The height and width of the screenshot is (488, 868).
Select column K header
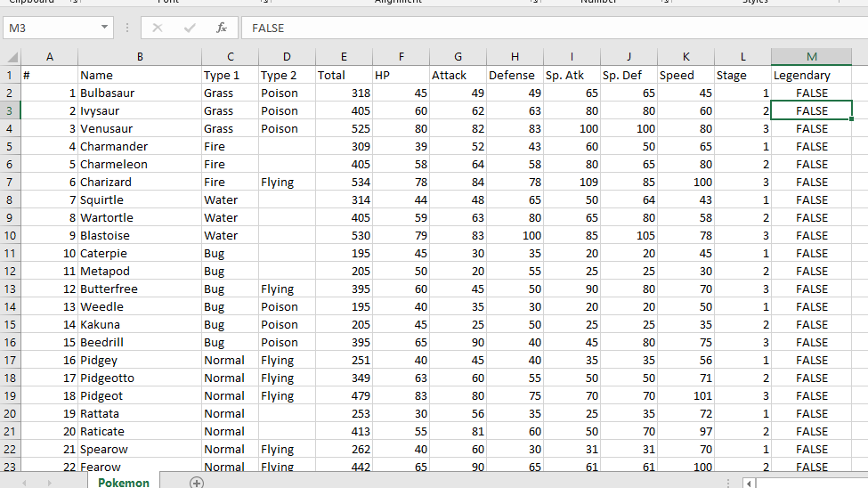click(x=685, y=56)
